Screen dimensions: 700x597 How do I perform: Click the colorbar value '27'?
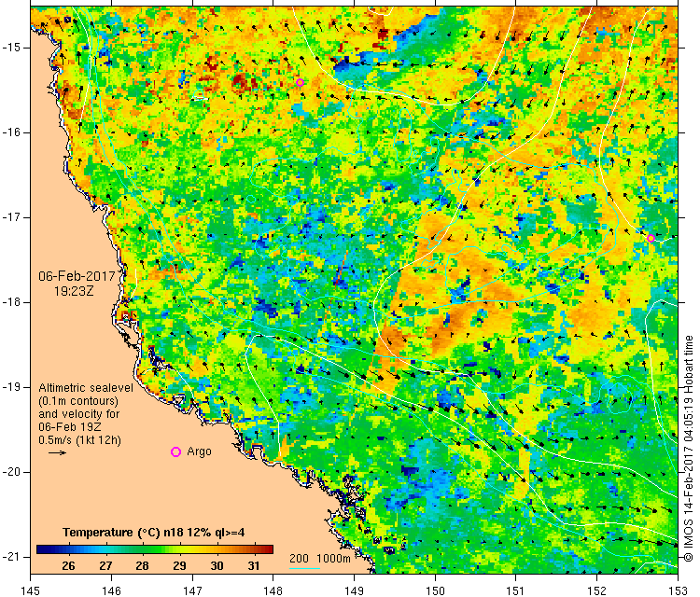[x=105, y=566]
